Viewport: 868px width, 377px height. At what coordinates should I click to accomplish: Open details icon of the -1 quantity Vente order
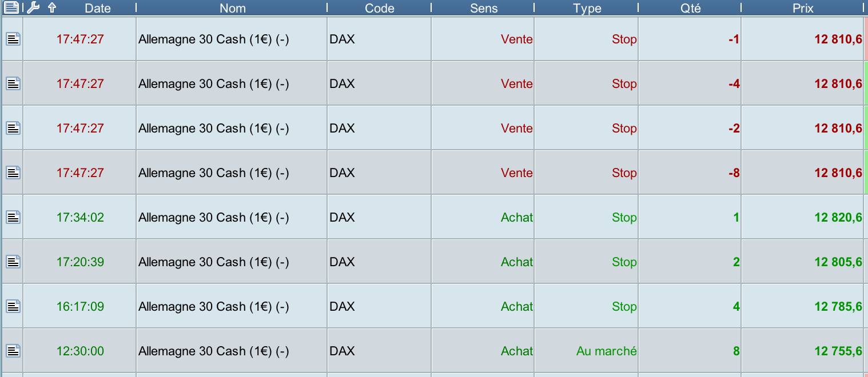click(x=13, y=39)
